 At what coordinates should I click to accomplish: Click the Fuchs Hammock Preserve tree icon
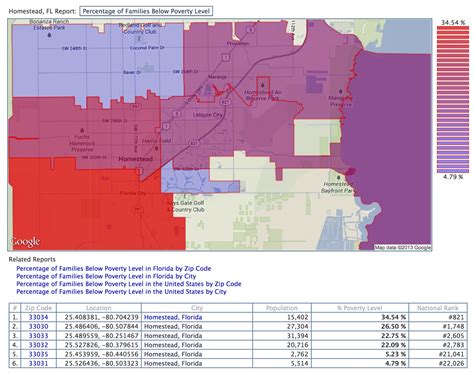(82, 130)
